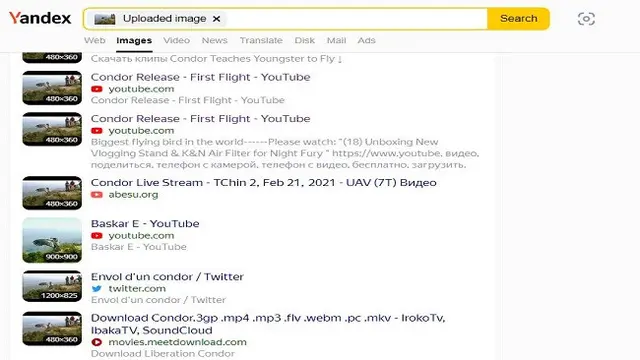Viewport: 640px width, 360px height.
Task: Click thumbnail of Condor Live Stream result
Action: point(52,193)
